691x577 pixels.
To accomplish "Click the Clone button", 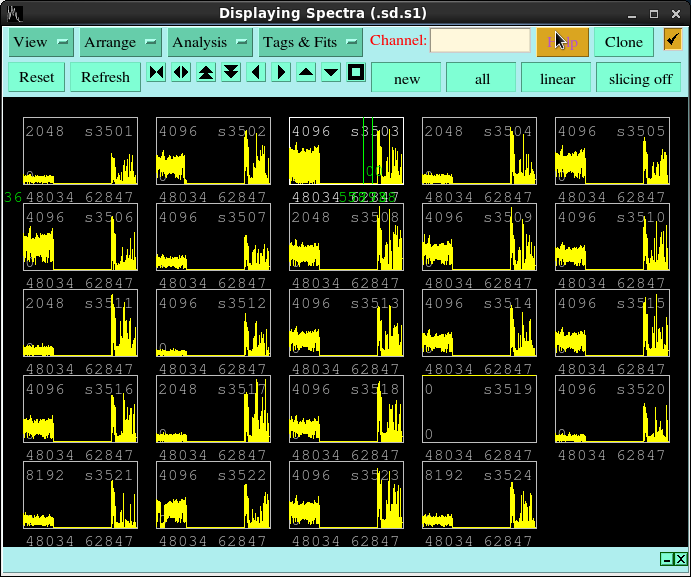I will (x=624, y=42).
